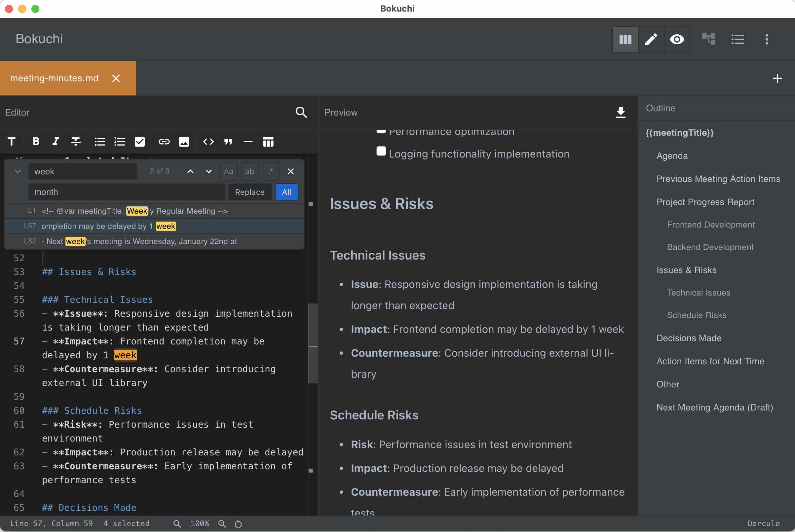The height and width of the screenshot is (532, 795).
Task: Toggle the Match Case 'Aa' option
Action: [228, 171]
